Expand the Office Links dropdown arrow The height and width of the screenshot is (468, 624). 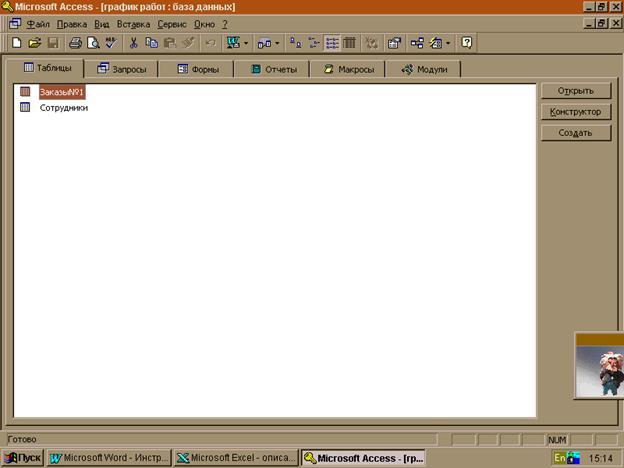point(246,43)
